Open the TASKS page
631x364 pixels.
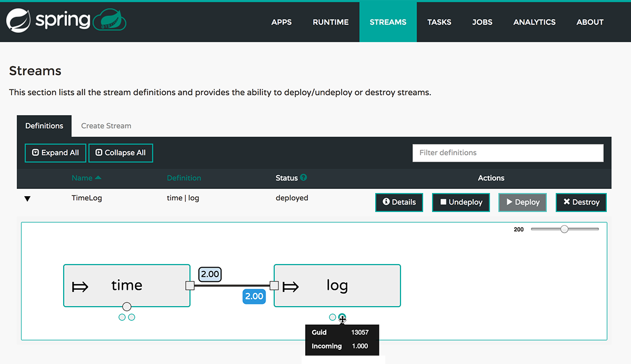[x=439, y=22]
